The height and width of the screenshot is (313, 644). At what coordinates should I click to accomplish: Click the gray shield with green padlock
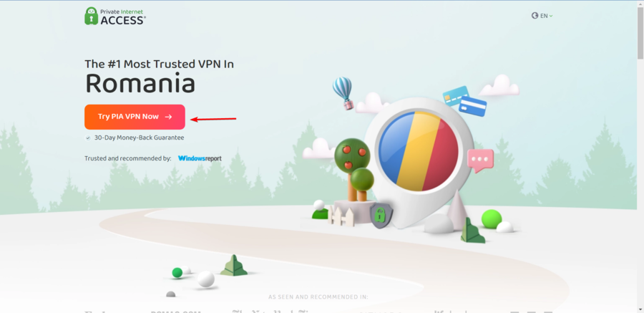click(381, 216)
